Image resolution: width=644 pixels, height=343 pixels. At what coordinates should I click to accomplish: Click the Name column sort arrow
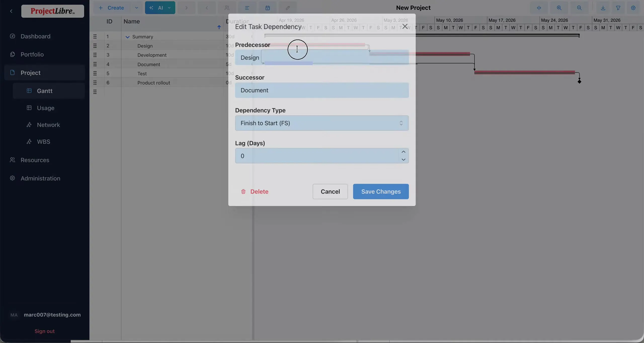click(x=219, y=27)
